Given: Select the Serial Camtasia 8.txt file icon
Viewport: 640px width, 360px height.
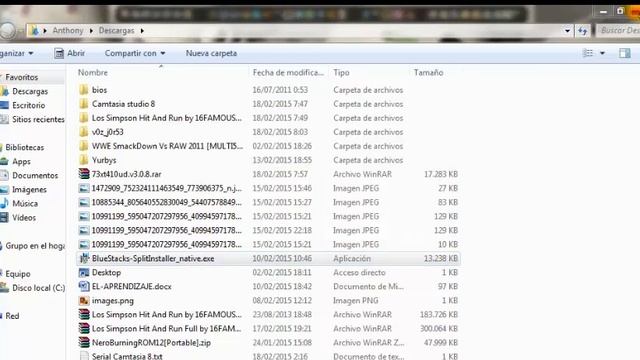Looking at the screenshot, I should [x=84, y=356].
